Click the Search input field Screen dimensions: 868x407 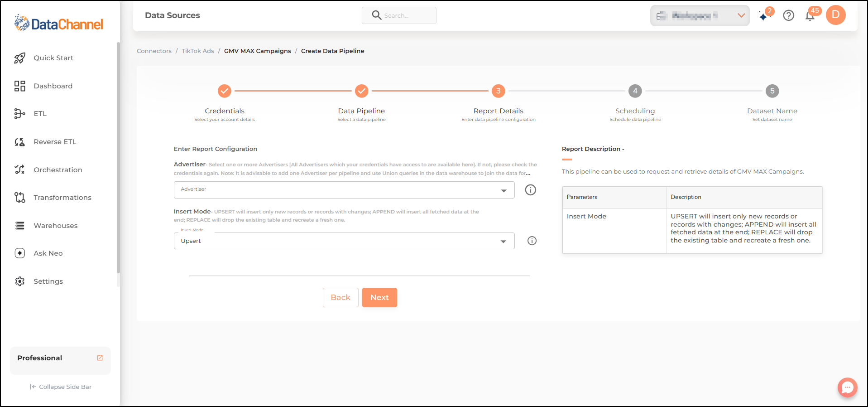(399, 15)
